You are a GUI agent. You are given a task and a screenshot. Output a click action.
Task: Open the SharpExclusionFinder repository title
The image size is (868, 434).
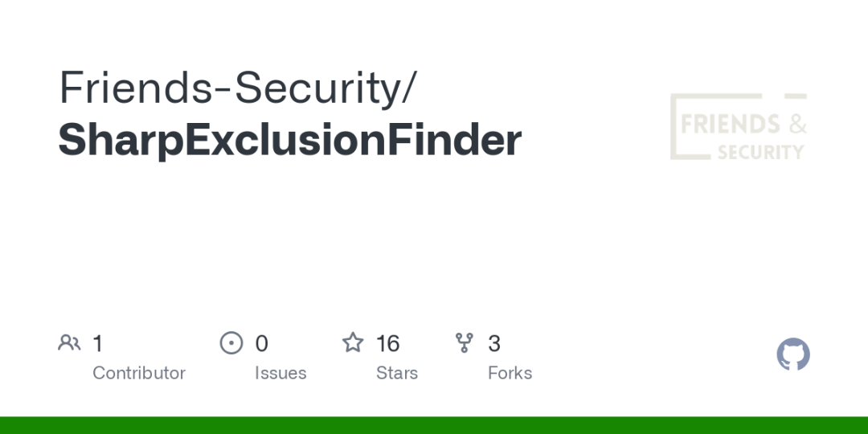tap(289, 140)
